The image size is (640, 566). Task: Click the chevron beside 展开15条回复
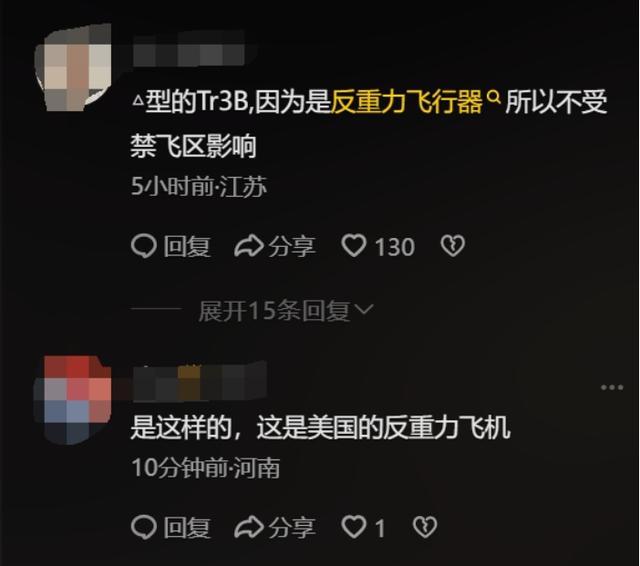pos(364,310)
